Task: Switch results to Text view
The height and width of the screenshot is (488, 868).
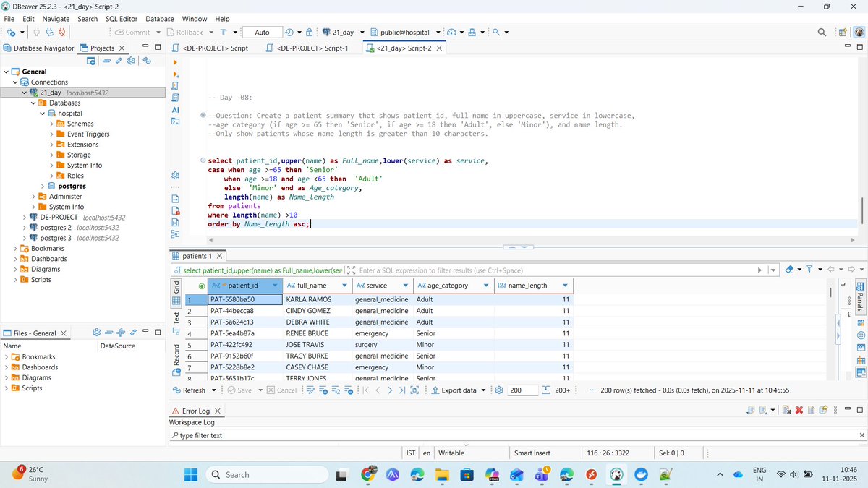Action: pos(175,319)
